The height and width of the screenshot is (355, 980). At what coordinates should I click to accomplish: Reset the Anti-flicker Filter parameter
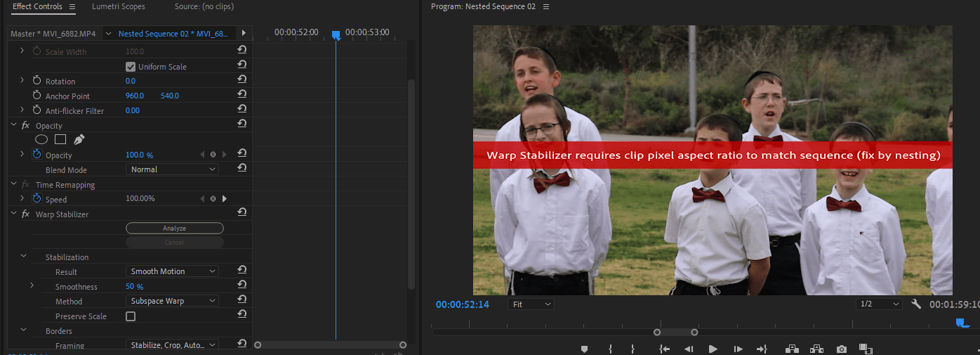(x=241, y=110)
